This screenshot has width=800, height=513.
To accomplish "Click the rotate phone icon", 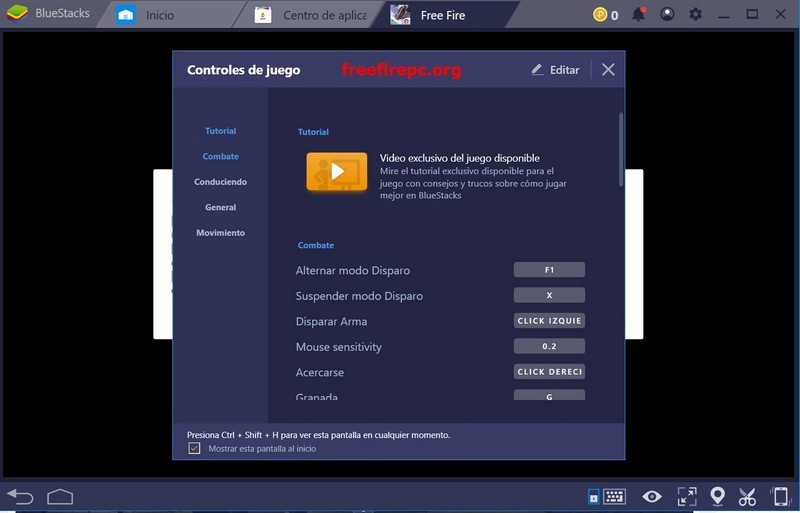I will tap(780, 496).
